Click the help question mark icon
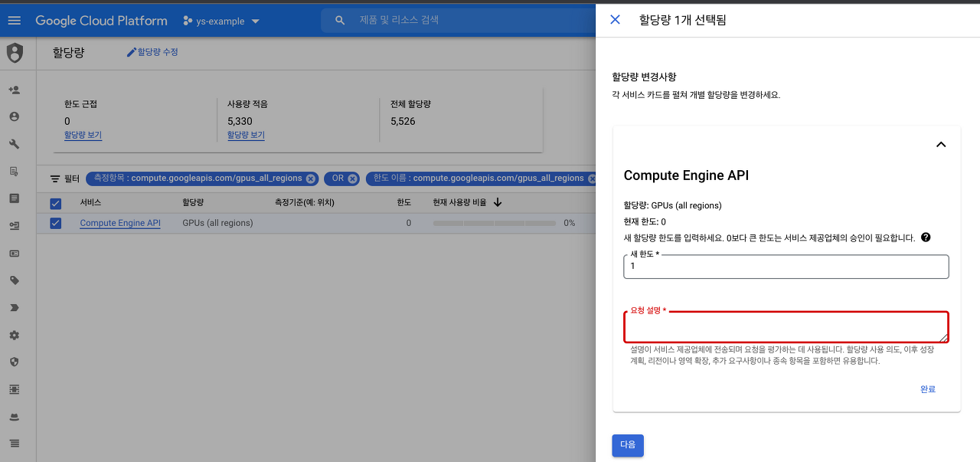This screenshot has height=462, width=980. pos(926,238)
